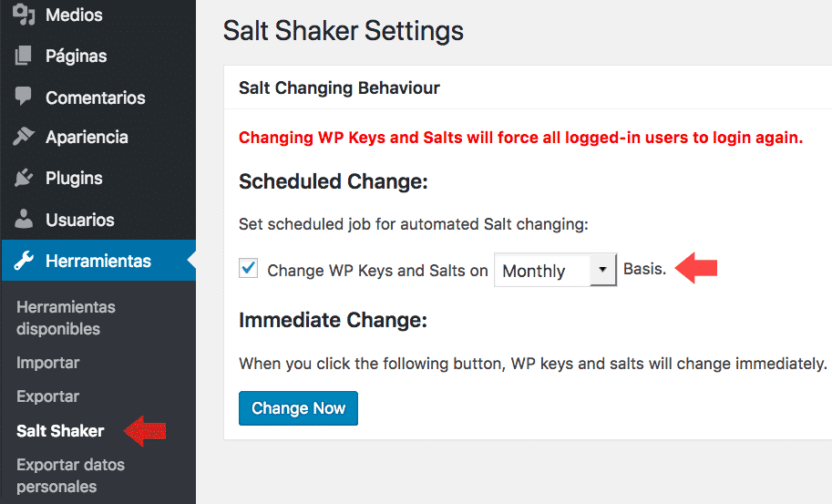Viewport: 832px width, 504px height.
Task: Click the Herramientas wrench icon
Action: click(x=25, y=262)
